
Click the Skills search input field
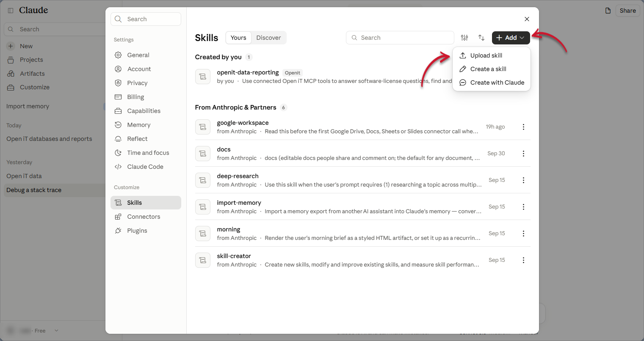coord(400,38)
